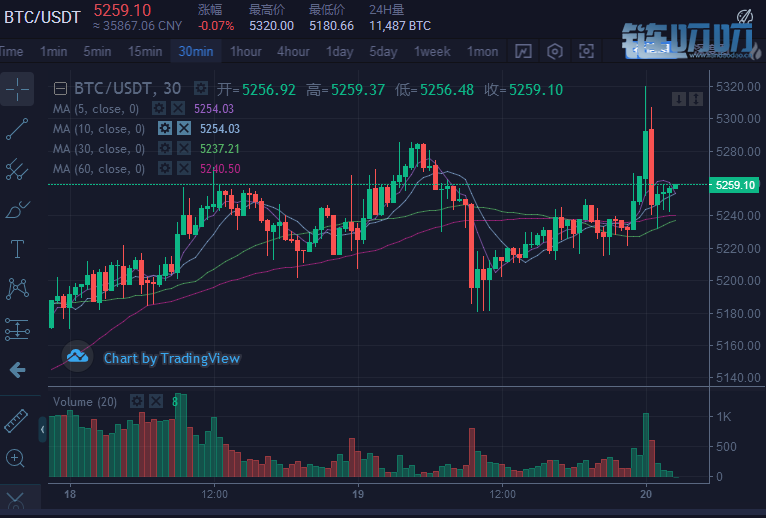The image size is (766, 518).
Task: Click the 5320.00 price axis label
Action: pyautogui.click(x=738, y=87)
